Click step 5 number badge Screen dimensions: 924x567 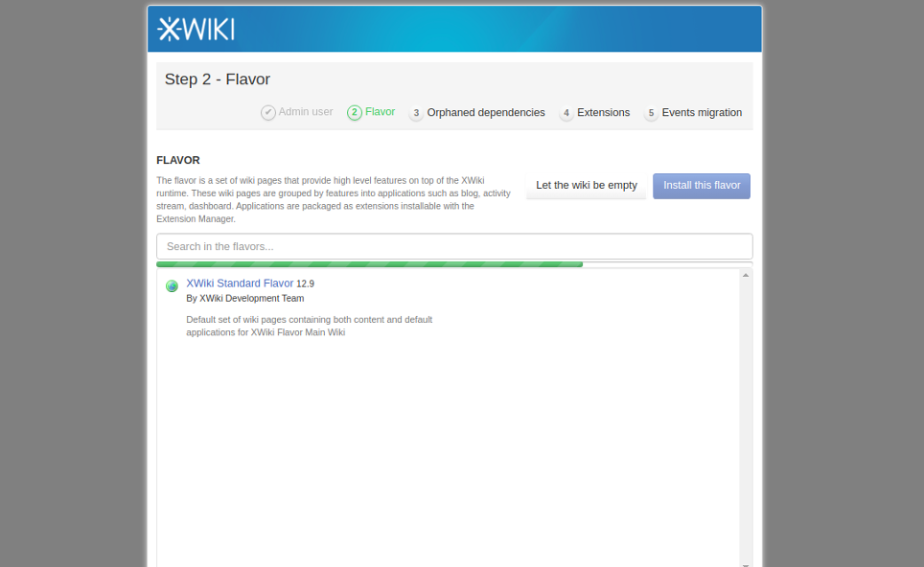click(x=651, y=112)
